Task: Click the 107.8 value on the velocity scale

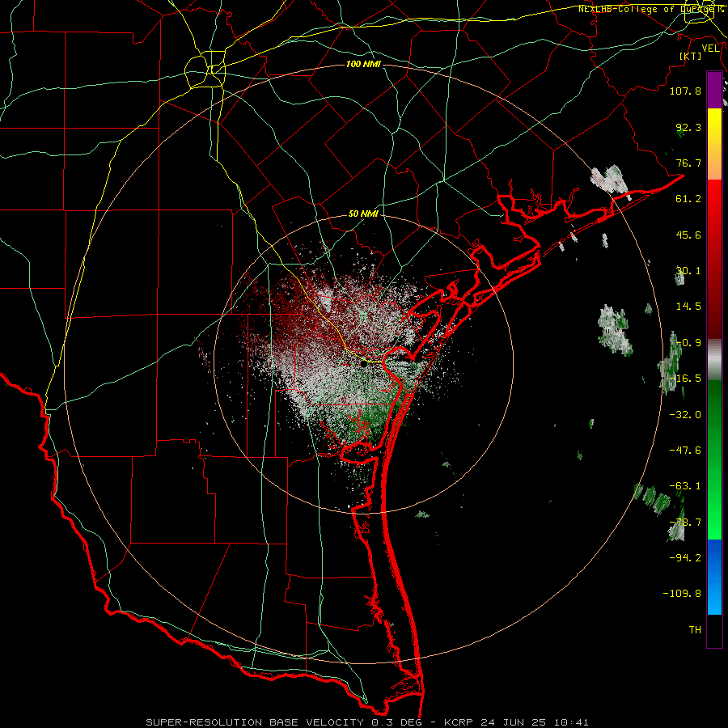Action: (x=685, y=91)
